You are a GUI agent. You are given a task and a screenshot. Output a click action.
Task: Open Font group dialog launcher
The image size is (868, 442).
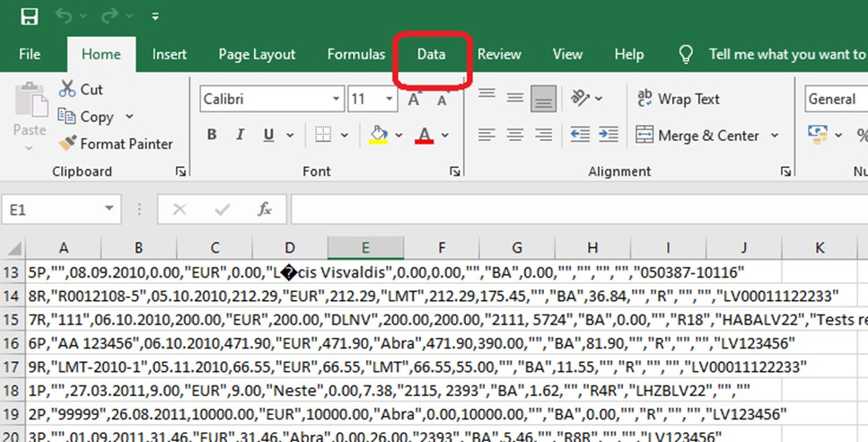click(x=455, y=172)
